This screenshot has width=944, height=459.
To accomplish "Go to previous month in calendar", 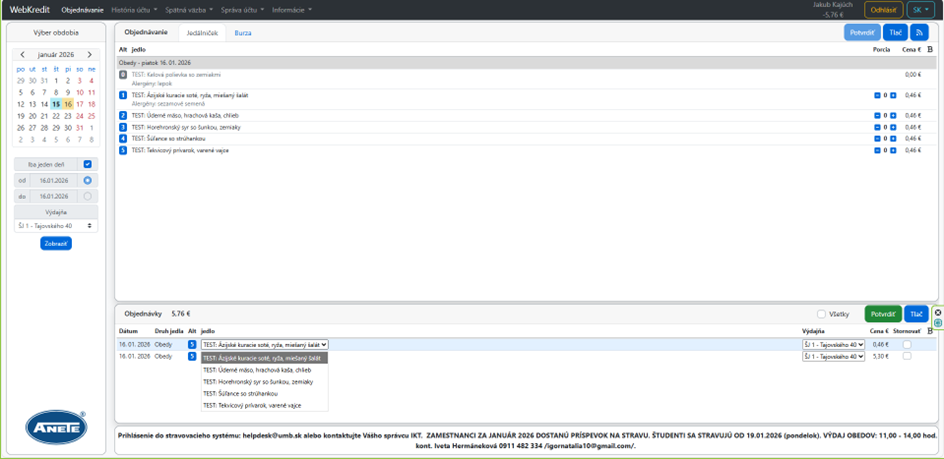I will coord(21,55).
